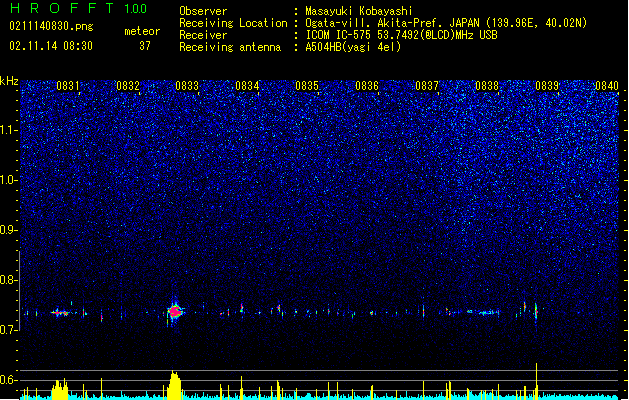Click the meteor label

pos(142,31)
